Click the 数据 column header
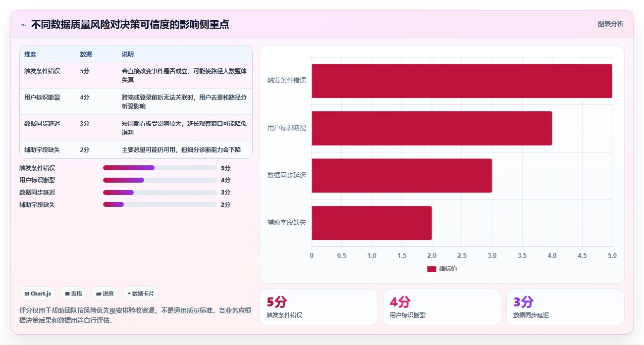 tap(86, 54)
